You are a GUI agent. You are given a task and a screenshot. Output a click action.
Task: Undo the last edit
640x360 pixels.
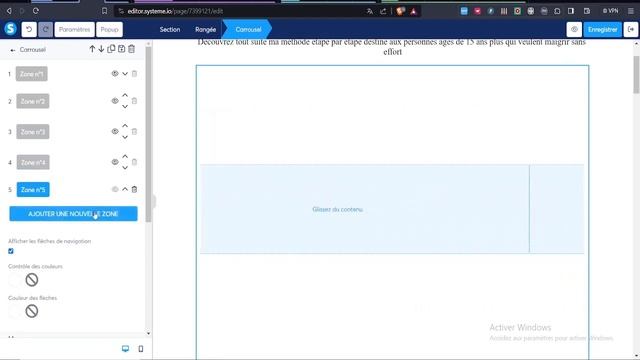29,29
